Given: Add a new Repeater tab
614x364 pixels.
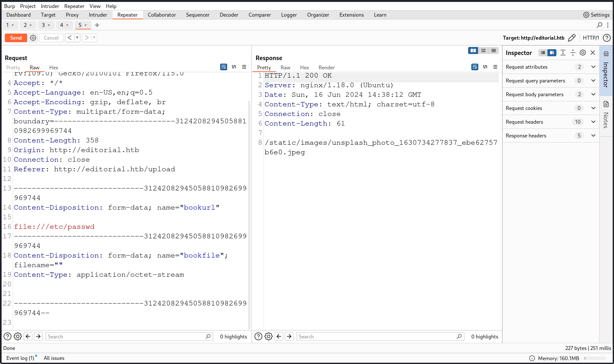Looking at the screenshot, I should click(97, 25).
